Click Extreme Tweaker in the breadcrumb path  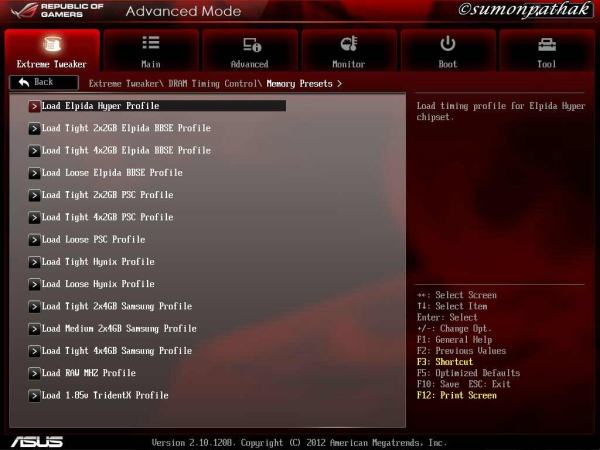pos(124,83)
